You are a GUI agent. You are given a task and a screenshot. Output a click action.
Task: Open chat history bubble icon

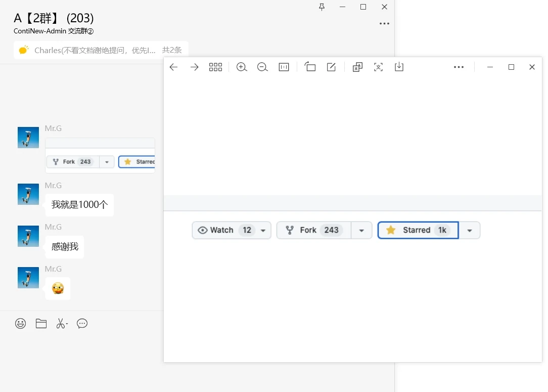(x=82, y=323)
